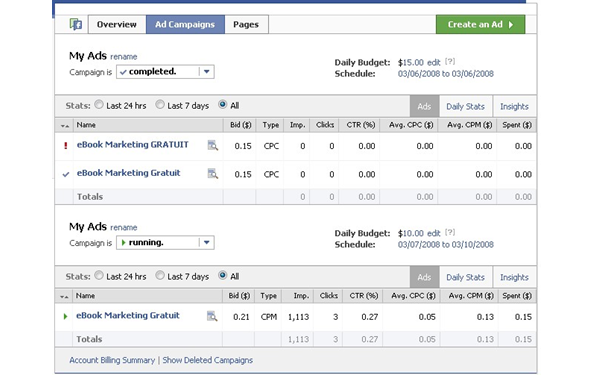
Task: Click the Totals label in running campaign table
Action: coord(89,339)
